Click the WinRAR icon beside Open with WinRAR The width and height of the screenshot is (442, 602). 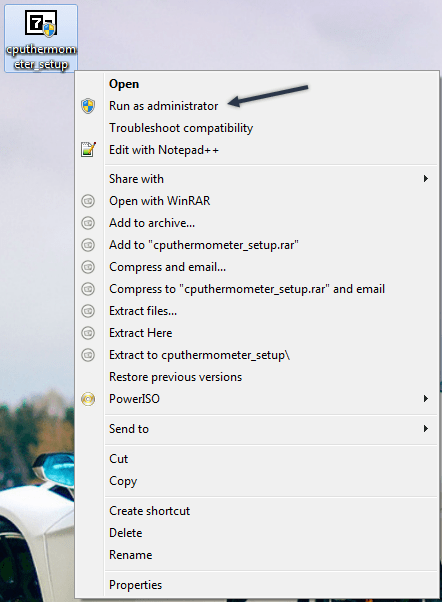point(88,201)
